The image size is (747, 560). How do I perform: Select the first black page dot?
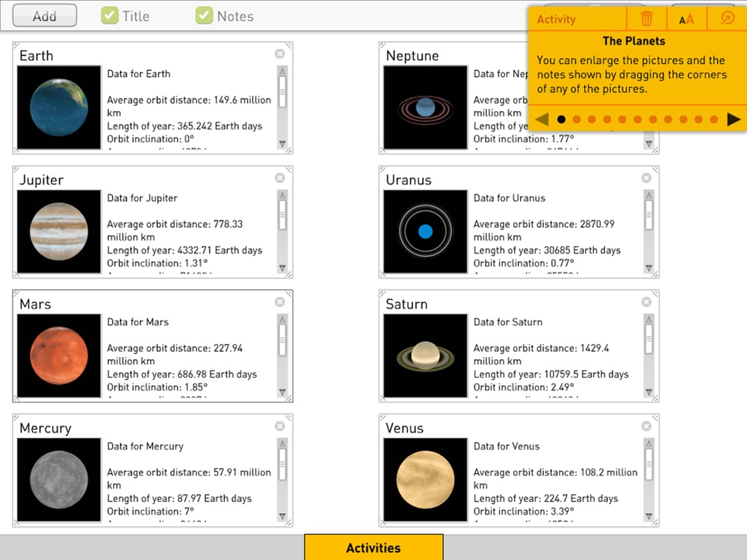click(561, 119)
